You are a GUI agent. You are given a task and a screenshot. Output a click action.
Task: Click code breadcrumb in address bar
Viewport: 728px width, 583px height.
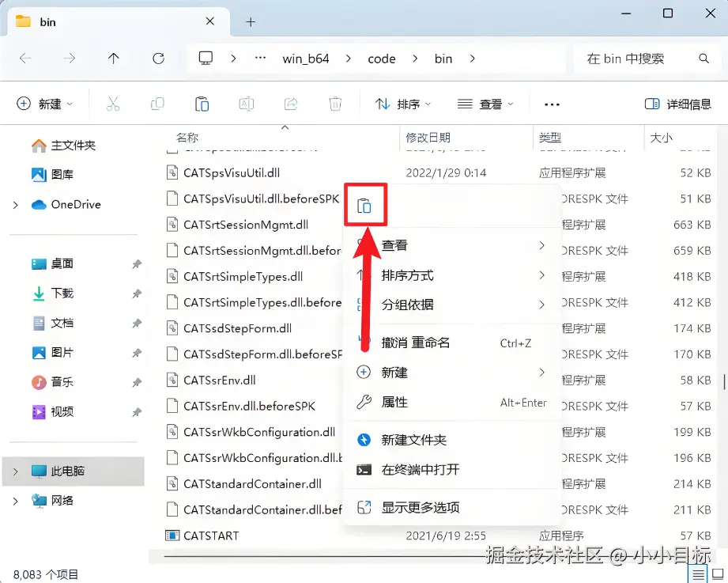382,59
